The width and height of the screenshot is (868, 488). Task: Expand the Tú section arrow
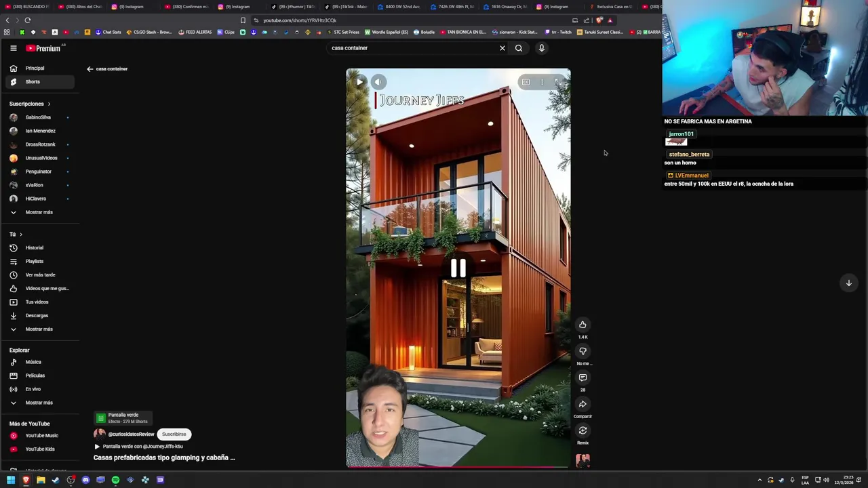pos(20,235)
